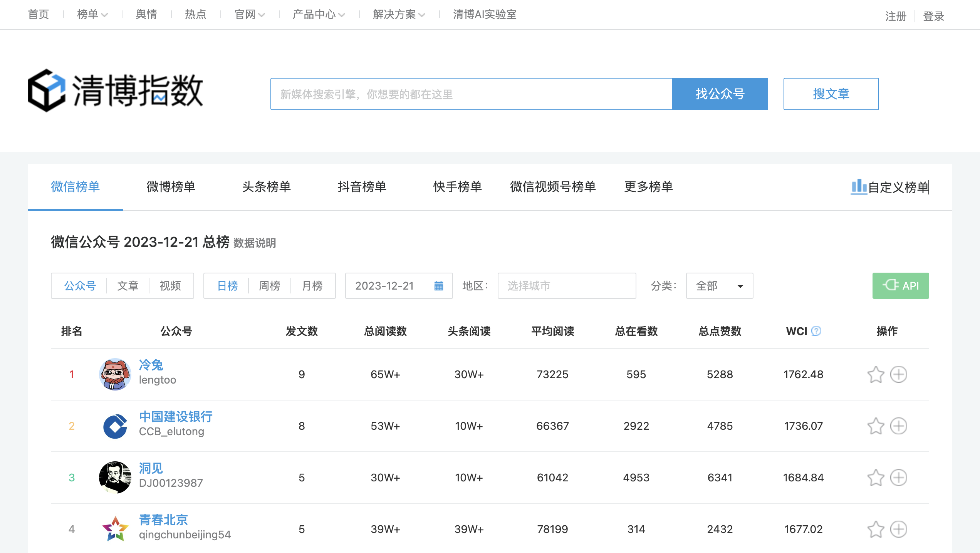Expand the 解决方案 navigation dropdown

click(x=399, y=15)
